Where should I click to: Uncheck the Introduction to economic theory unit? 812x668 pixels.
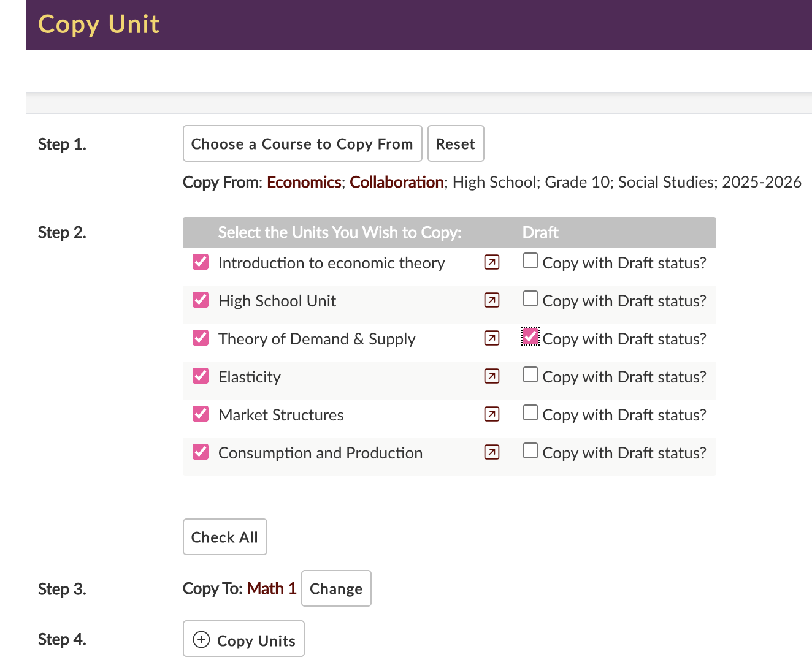(x=201, y=262)
